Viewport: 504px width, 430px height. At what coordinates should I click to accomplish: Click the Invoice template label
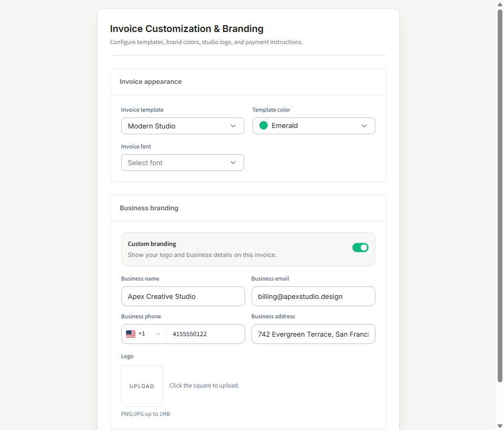click(142, 110)
